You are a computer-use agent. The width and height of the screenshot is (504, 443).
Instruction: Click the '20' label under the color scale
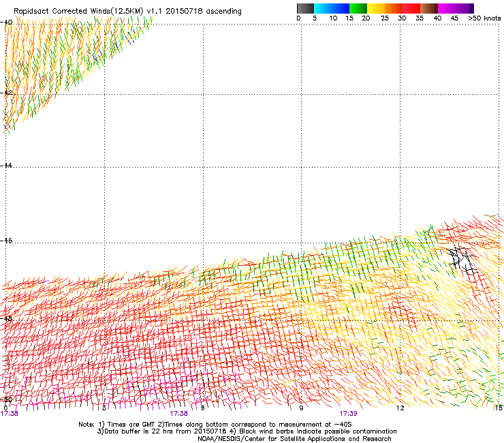tap(366, 18)
